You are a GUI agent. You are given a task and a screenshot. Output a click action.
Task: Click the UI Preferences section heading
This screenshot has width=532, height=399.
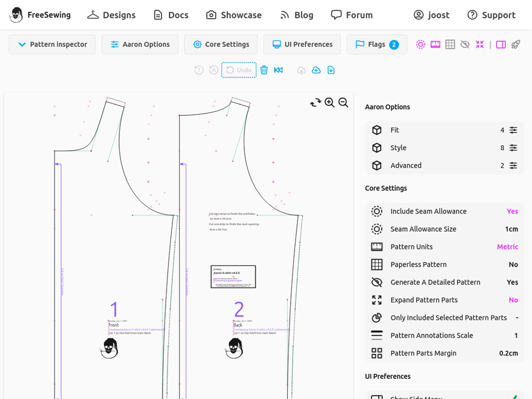(x=388, y=376)
